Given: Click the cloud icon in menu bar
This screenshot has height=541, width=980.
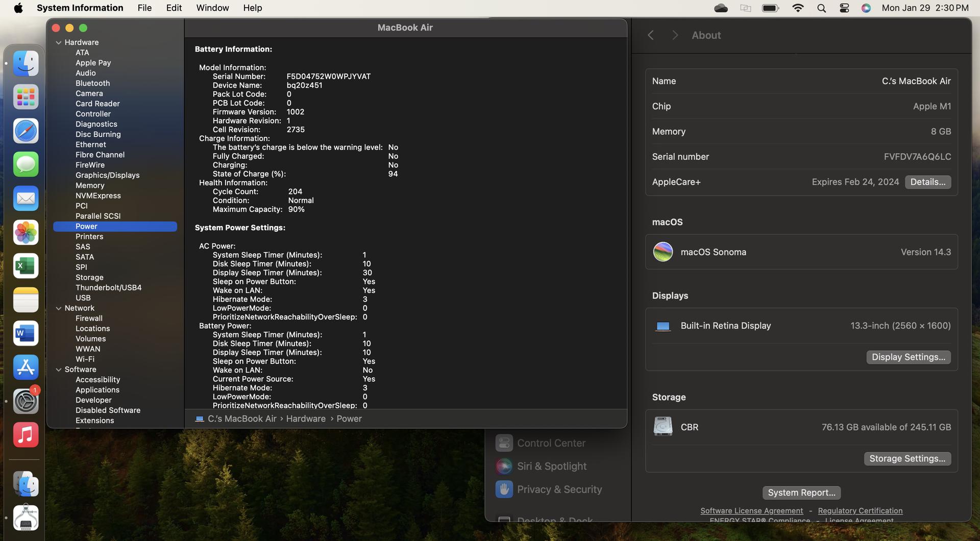Looking at the screenshot, I should pyautogui.click(x=721, y=8).
